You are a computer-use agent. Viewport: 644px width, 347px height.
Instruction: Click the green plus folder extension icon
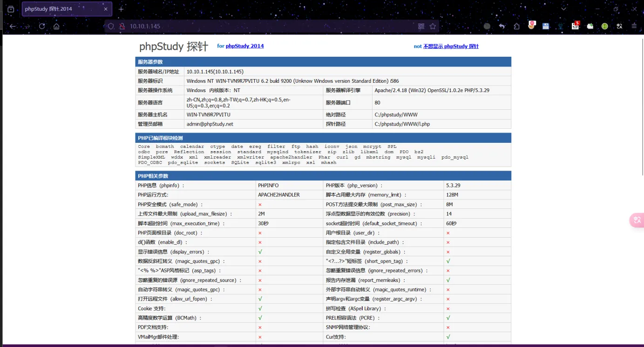[590, 27]
